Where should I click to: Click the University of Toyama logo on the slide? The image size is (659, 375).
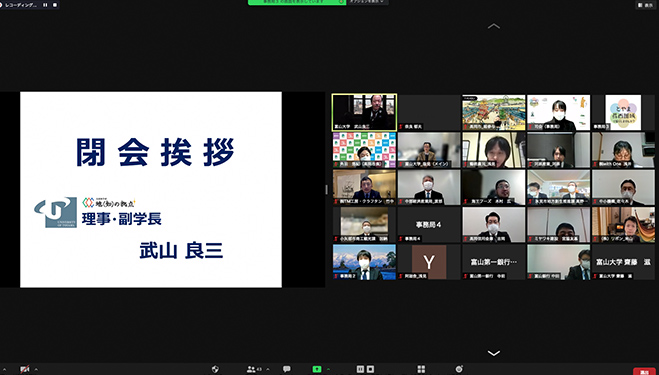point(55,212)
